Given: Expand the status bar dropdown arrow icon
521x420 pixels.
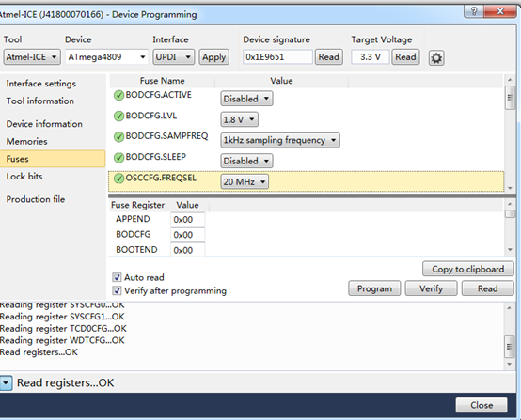Looking at the screenshot, I should click(x=6, y=382).
